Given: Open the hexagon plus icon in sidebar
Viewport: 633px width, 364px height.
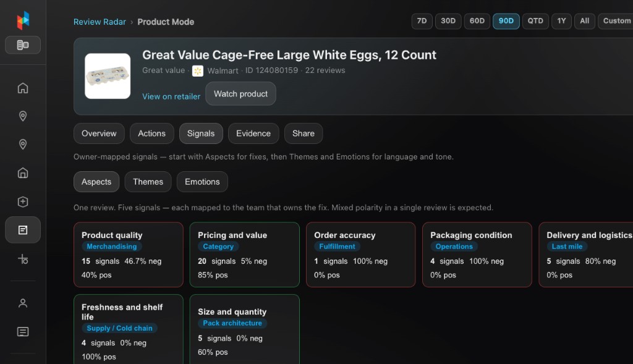Looking at the screenshot, I should 23,201.
